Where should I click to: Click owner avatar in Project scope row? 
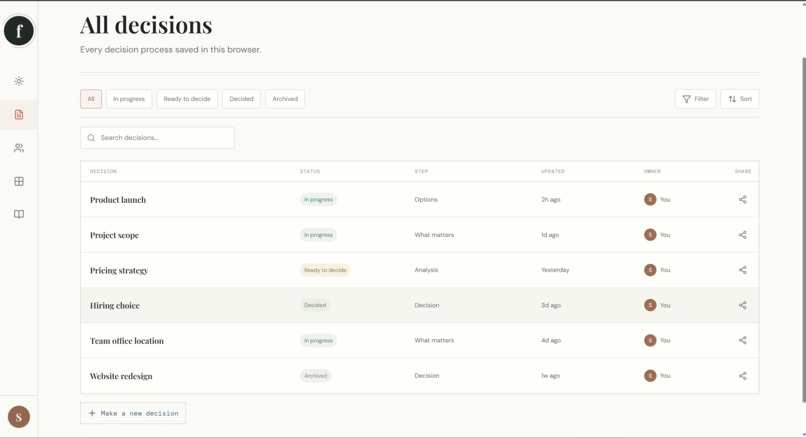(x=650, y=235)
